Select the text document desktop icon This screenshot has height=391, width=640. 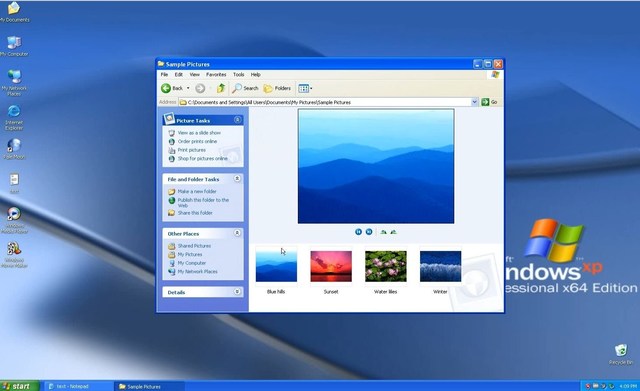click(14, 183)
